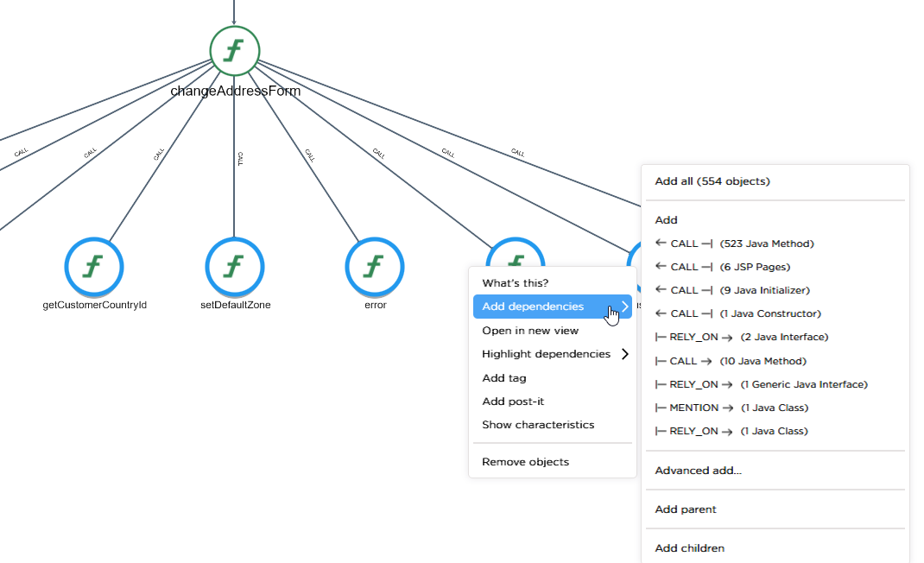Add RELY_ON to 2 Java Interface

pyautogui.click(x=741, y=337)
